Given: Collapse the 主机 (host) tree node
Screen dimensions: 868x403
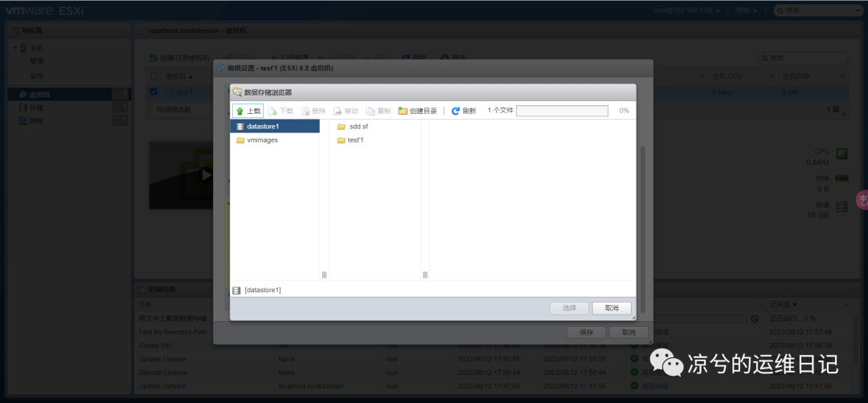Looking at the screenshot, I should point(15,48).
